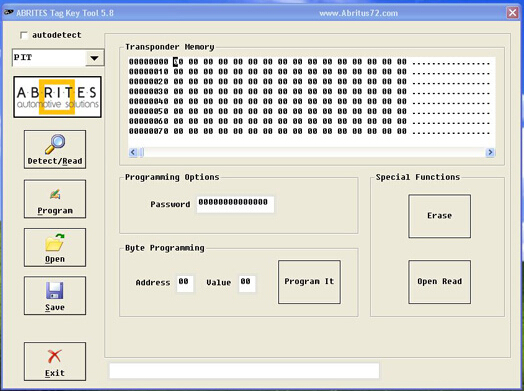
Task: Click the Detect/Read magnifying glass icon
Action: point(55,144)
